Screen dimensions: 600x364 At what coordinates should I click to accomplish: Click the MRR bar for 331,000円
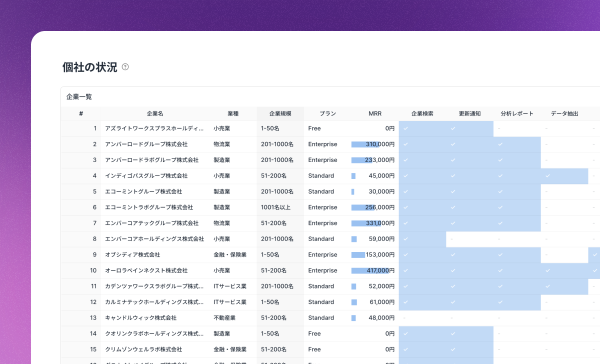click(x=366, y=223)
